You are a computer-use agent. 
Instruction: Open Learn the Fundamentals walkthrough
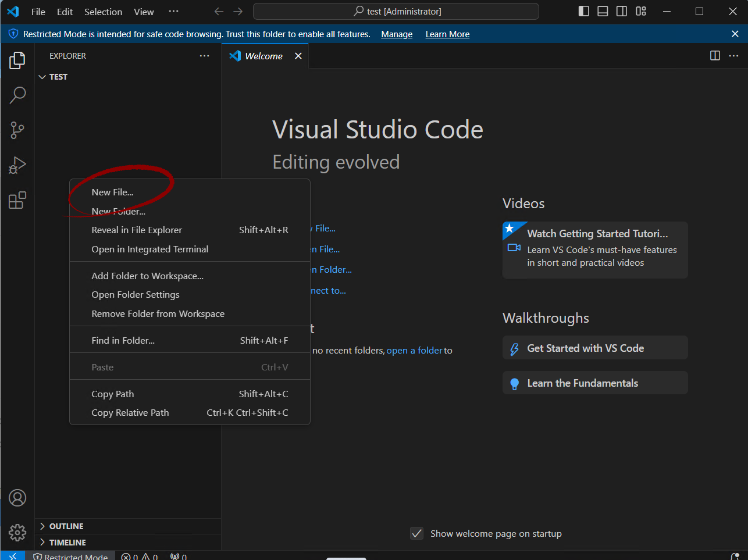click(x=595, y=383)
